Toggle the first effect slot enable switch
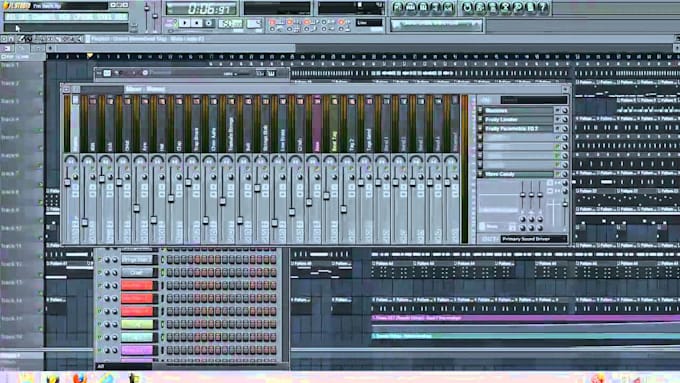This screenshot has height=383, width=680. pyautogui.click(x=558, y=111)
